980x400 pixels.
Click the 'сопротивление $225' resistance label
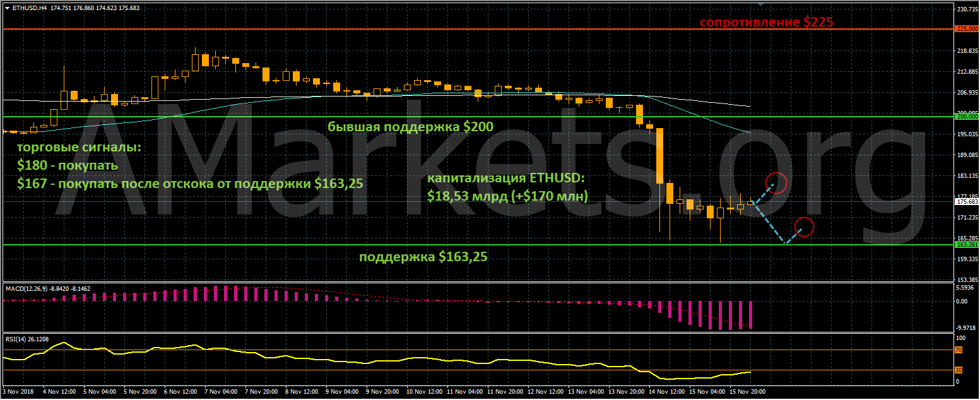click(766, 22)
